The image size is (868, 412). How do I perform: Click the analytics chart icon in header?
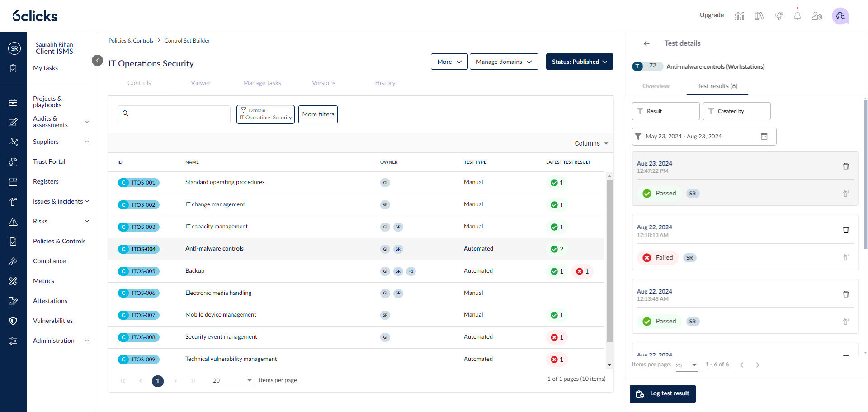739,16
